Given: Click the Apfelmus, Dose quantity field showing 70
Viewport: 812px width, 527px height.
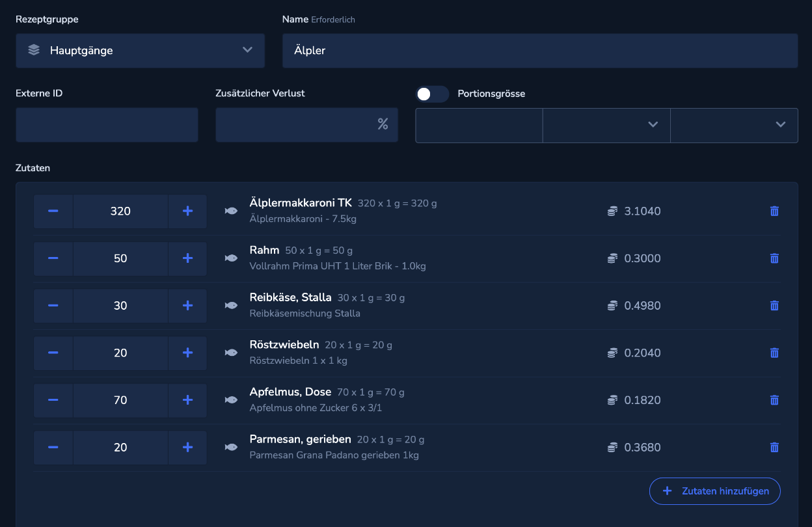Looking at the screenshot, I should pos(120,400).
